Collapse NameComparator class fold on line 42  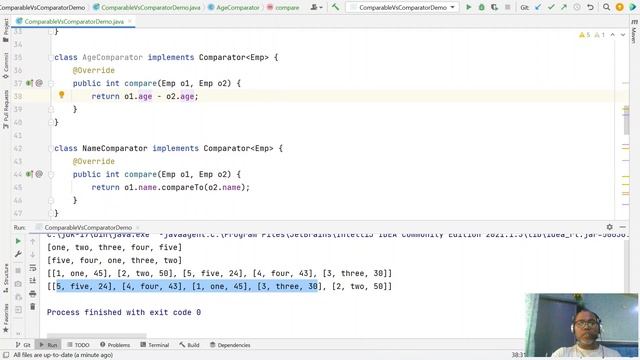point(51,149)
